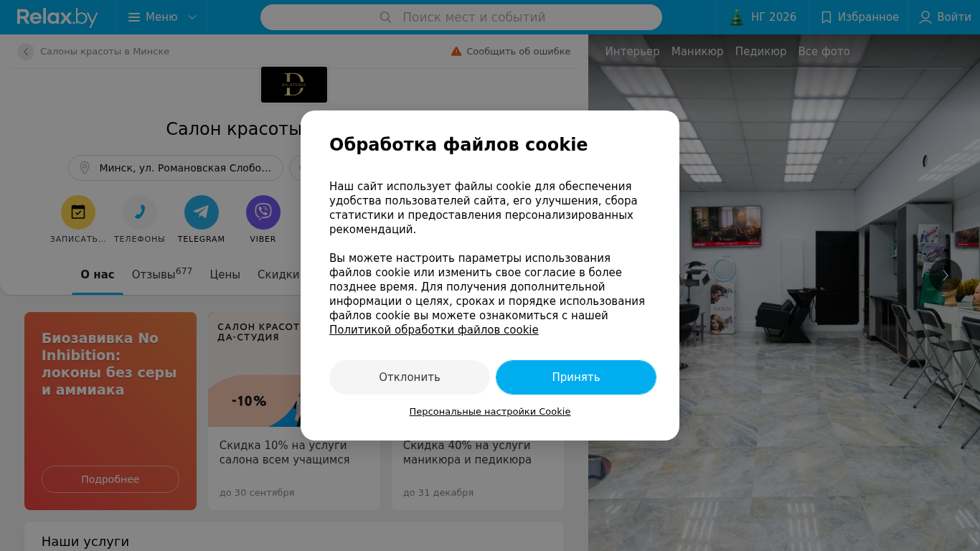Select the Маникюр photo tab
This screenshot has height=551, width=980.
tap(697, 52)
